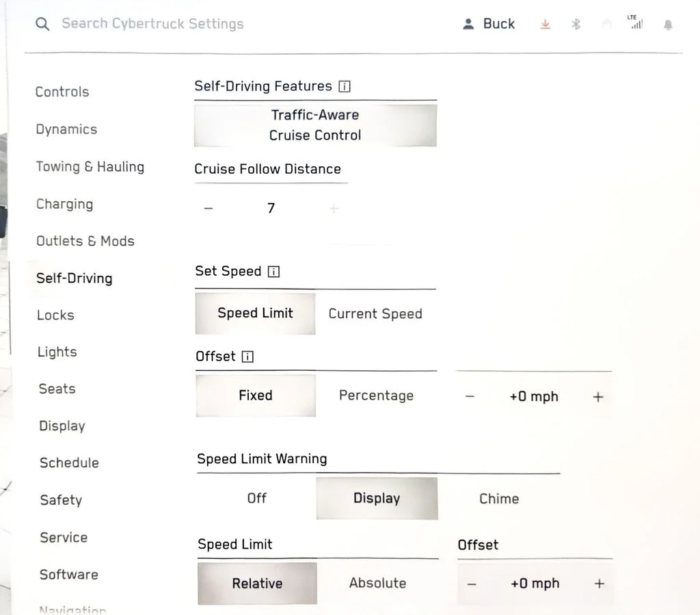Open the Dynamics menu
Viewport: 700px width, 615px height.
(x=66, y=129)
